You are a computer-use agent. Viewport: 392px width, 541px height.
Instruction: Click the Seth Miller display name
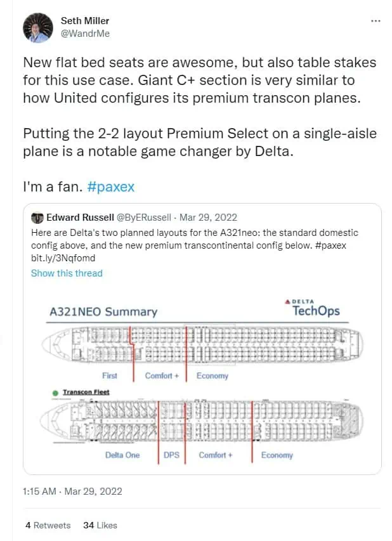(85, 21)
